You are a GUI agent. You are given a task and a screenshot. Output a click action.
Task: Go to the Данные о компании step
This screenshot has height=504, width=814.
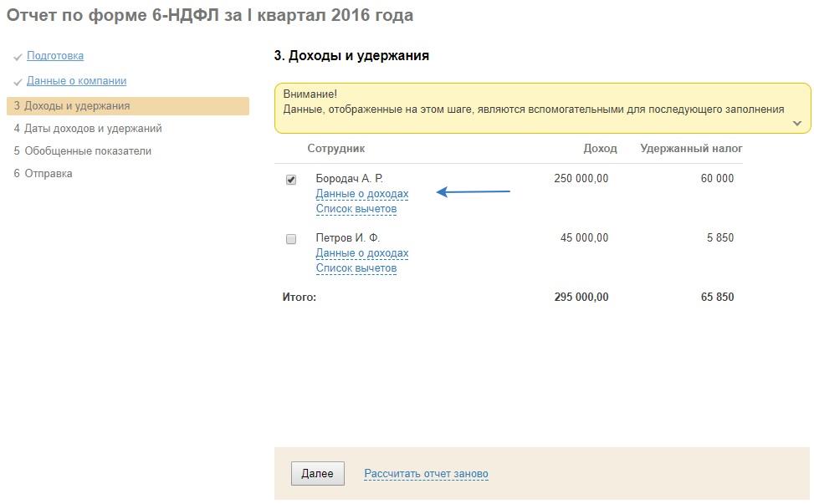point(76,81)
